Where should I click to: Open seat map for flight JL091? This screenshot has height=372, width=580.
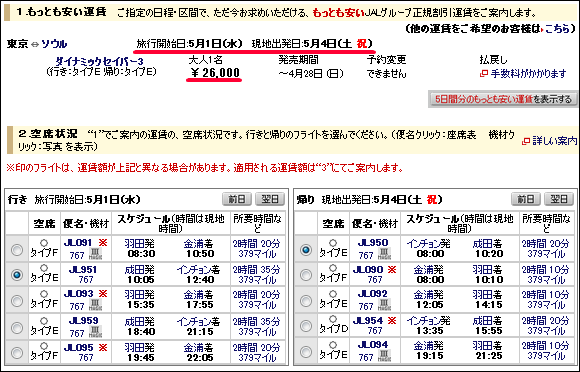78,243
